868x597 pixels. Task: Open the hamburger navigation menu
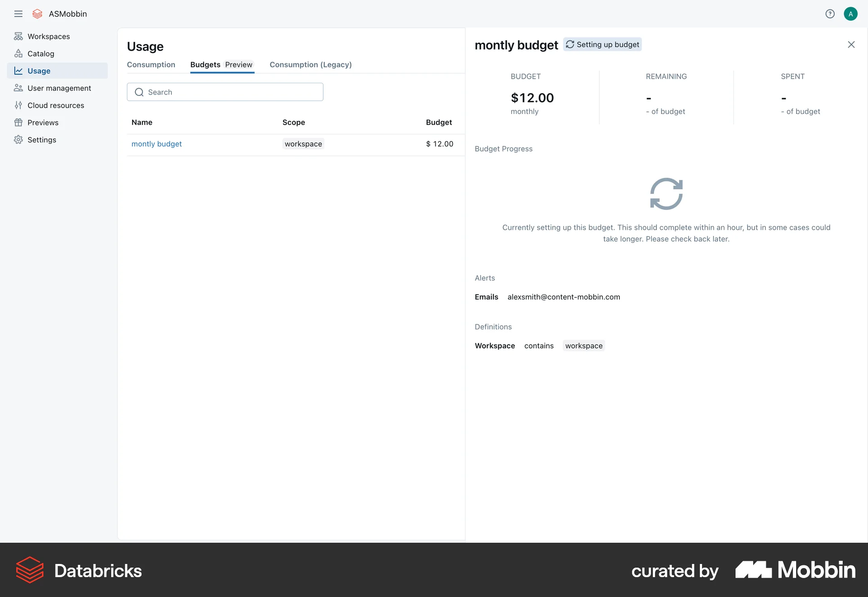[19, 14]
